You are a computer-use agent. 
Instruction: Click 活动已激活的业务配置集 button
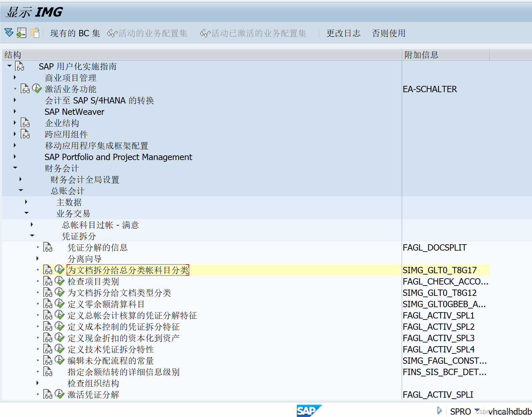(x=253, y=33)
